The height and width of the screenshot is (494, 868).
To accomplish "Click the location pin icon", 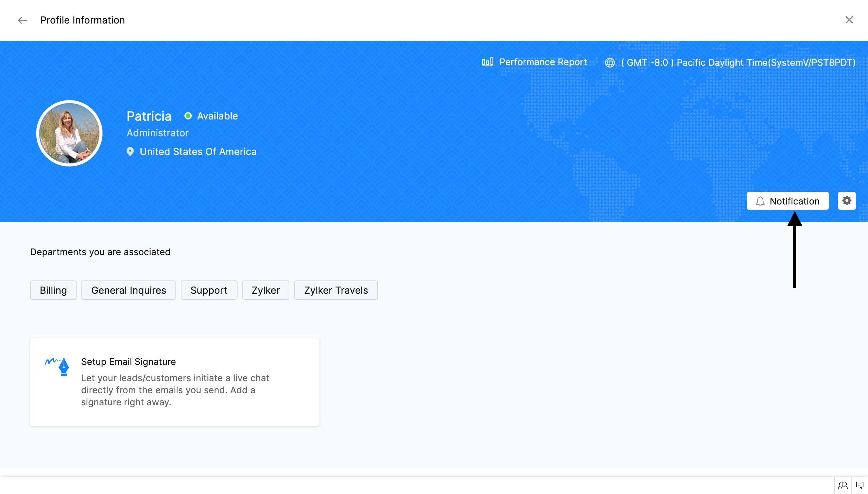I will coord(130,152).
